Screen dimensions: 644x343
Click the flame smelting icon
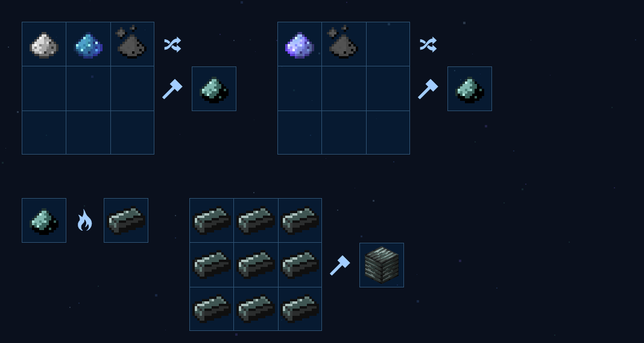pos(84,220)
